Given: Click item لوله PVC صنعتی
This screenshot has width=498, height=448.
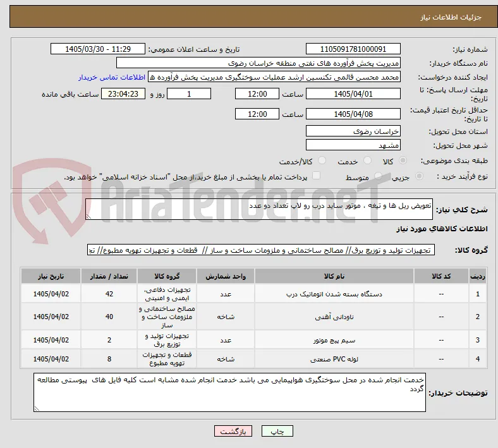Looking at the screenshot, I should (x=334, y=359).
